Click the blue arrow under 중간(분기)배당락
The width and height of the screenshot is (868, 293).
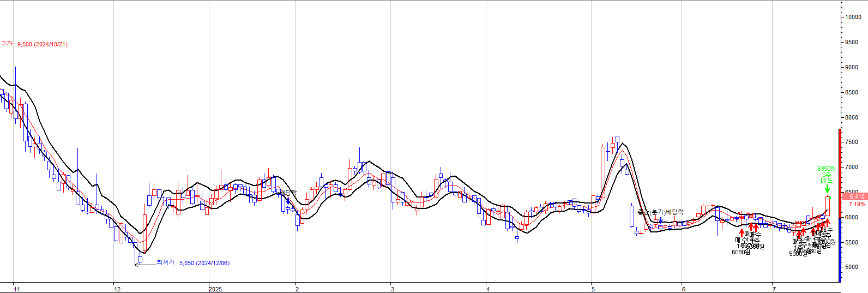click(x=660, y=220)
